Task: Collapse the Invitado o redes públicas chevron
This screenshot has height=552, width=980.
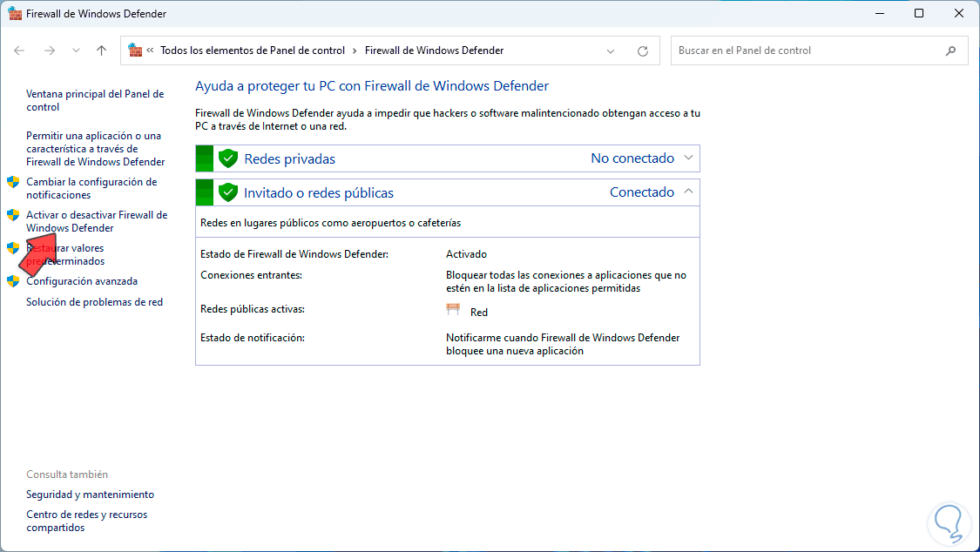Action: [x=688, y=192]
